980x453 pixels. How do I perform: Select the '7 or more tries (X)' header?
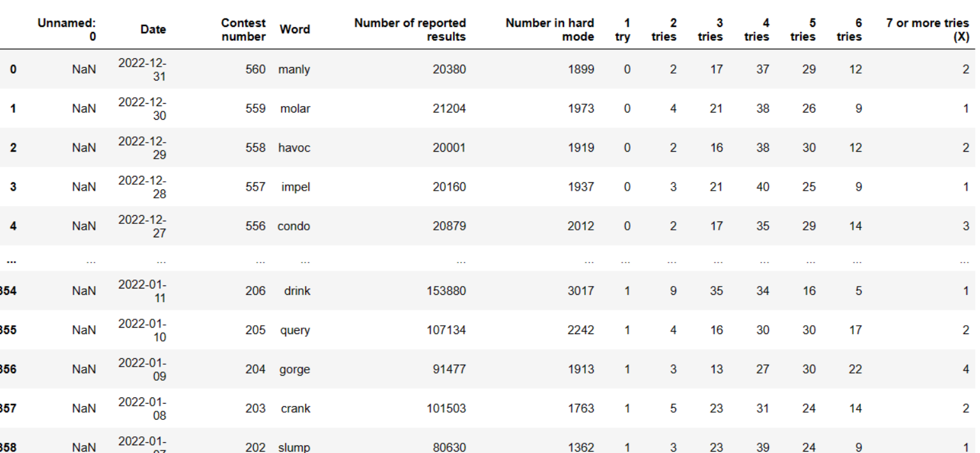coord(927,29)
